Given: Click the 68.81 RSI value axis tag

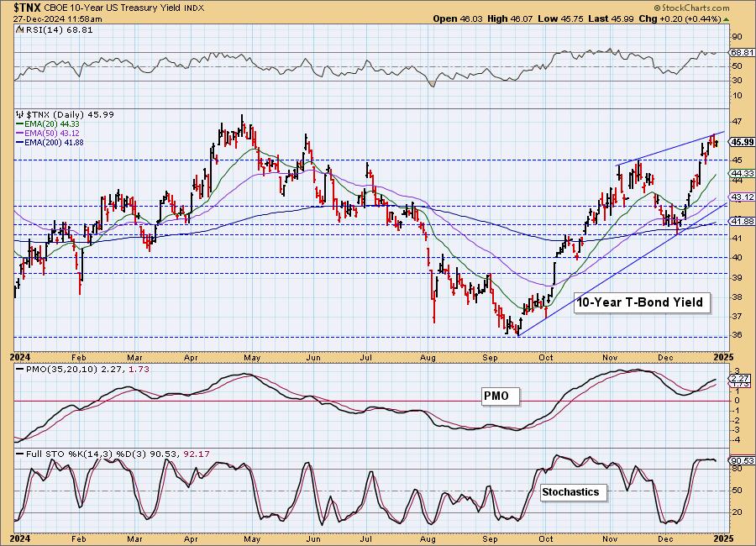Looking at the screenshot, I should [742, 53].
